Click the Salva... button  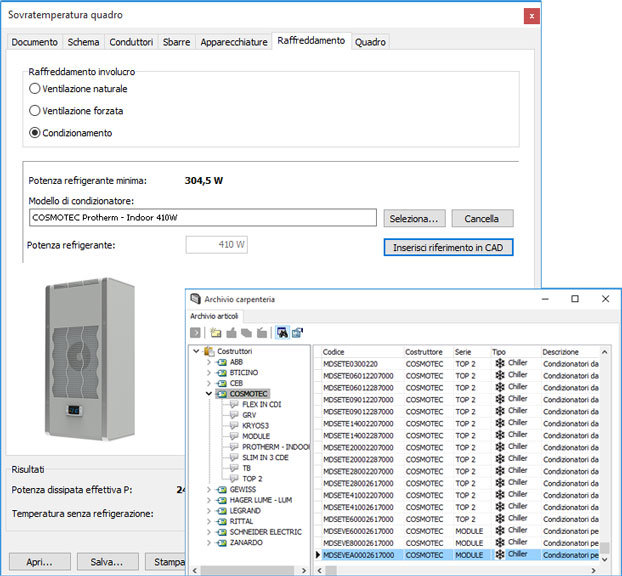tap(108, 562)
